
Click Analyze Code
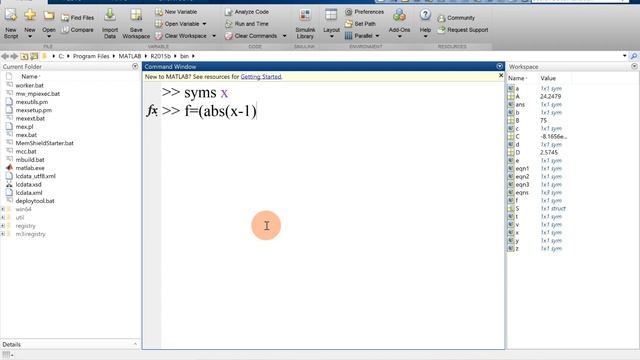247,12
